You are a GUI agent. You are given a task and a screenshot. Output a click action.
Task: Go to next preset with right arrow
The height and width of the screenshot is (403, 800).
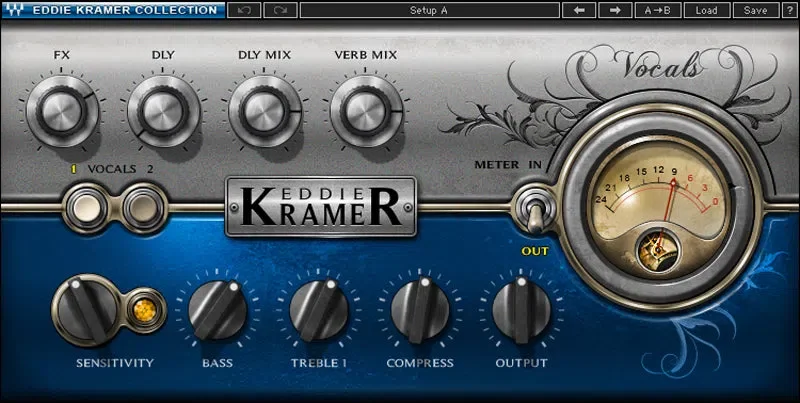pyautogui.click(x=615, y=10)
